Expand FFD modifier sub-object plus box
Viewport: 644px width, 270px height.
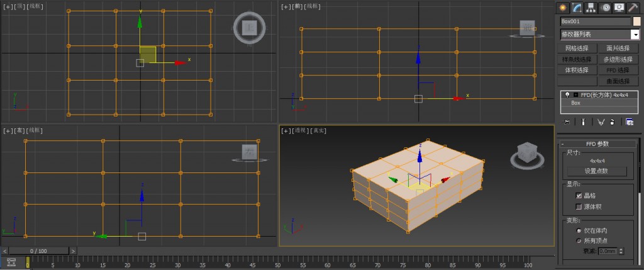point(576,95)
